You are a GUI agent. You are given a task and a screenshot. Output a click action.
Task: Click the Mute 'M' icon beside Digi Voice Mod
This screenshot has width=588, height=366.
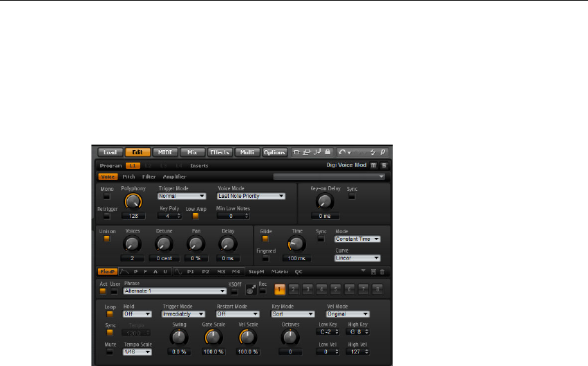tap(374, 165)
